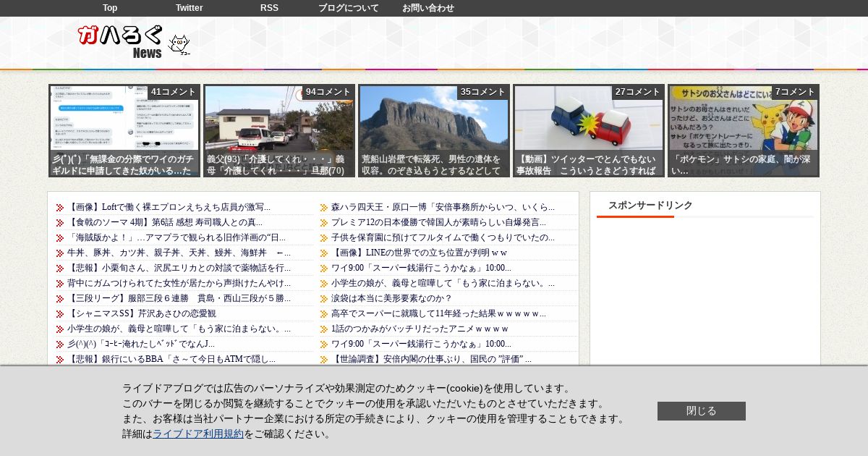Image resolution: width=868 pixels, height=456 pixels.
Task: Open 【画像】LINEの世界での立ち位置 link
Action: click(419, 253)
